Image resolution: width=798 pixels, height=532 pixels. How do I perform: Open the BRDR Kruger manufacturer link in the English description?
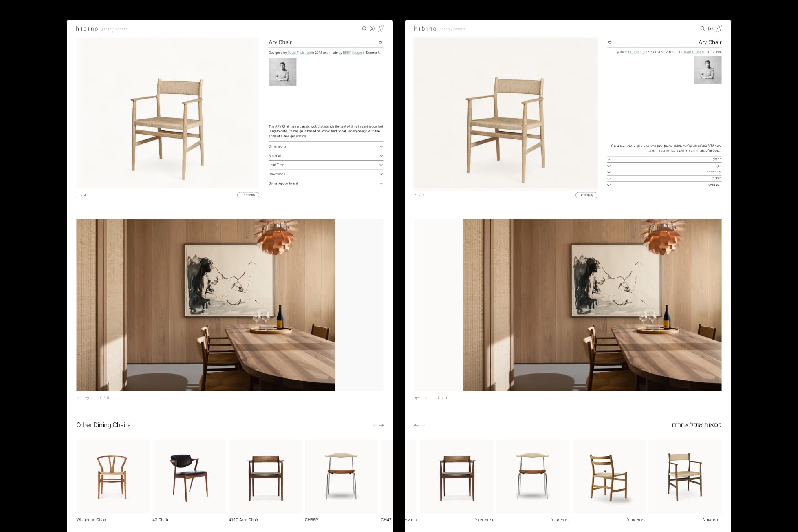pos(352,53)
